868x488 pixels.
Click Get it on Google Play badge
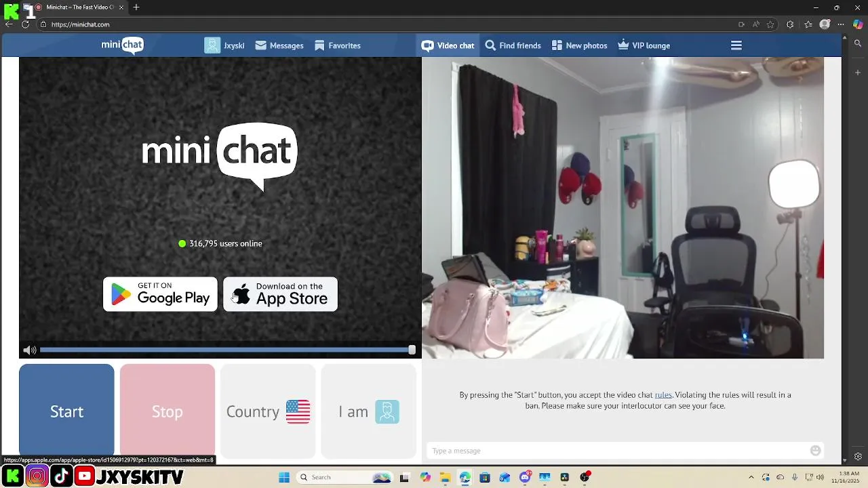pyautogui.click(x=160, y=294)
